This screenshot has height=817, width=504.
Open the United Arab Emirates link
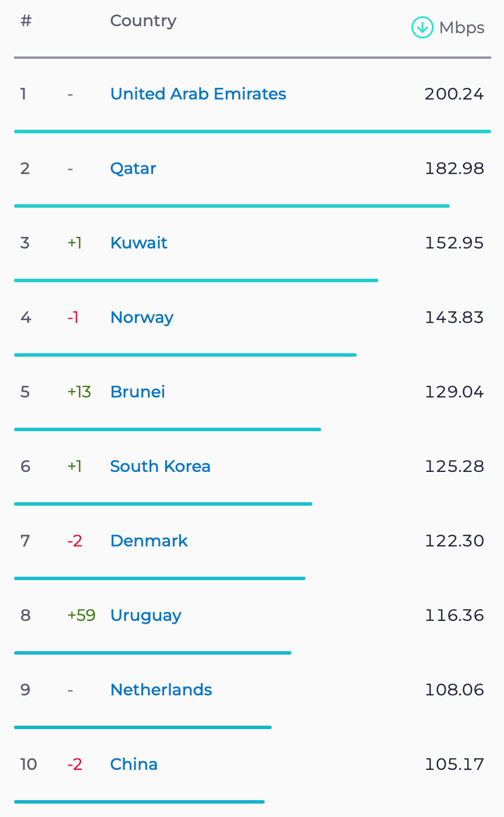click(x=198, y=93)
